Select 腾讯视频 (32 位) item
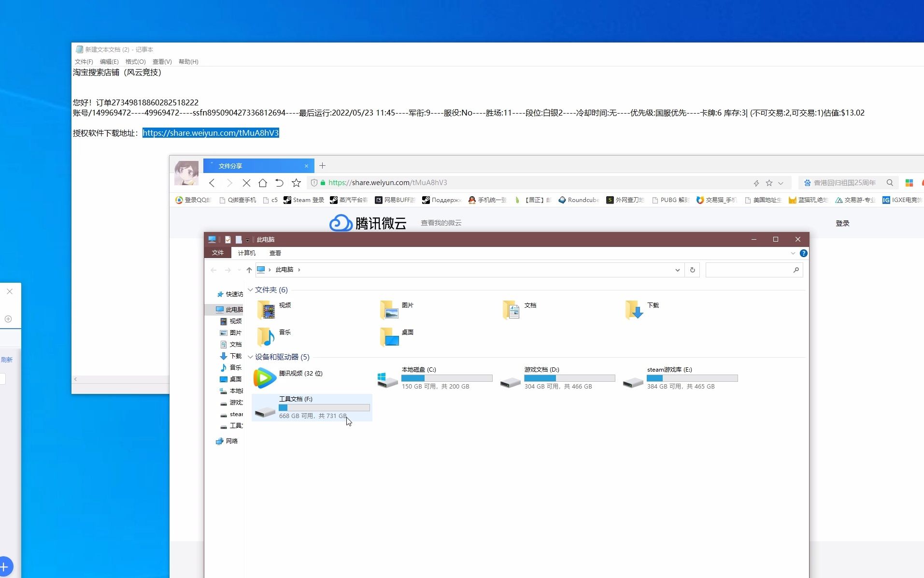The image size is (924, 578). 312,378
